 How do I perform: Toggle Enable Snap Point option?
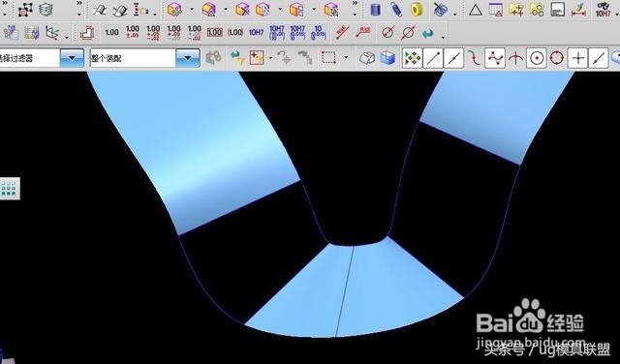coord(412,58)
